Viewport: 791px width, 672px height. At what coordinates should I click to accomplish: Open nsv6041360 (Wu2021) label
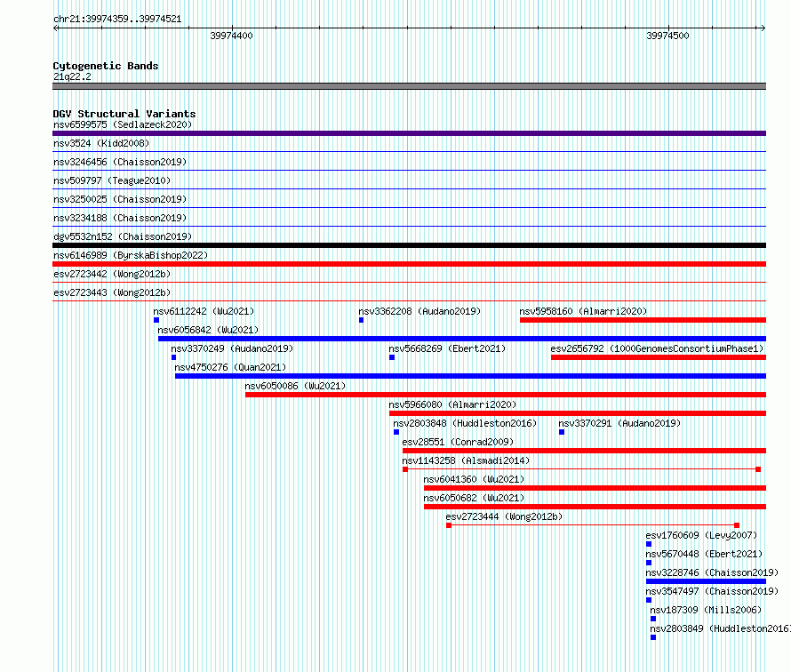pyautogui.click(x=475, y=479)
